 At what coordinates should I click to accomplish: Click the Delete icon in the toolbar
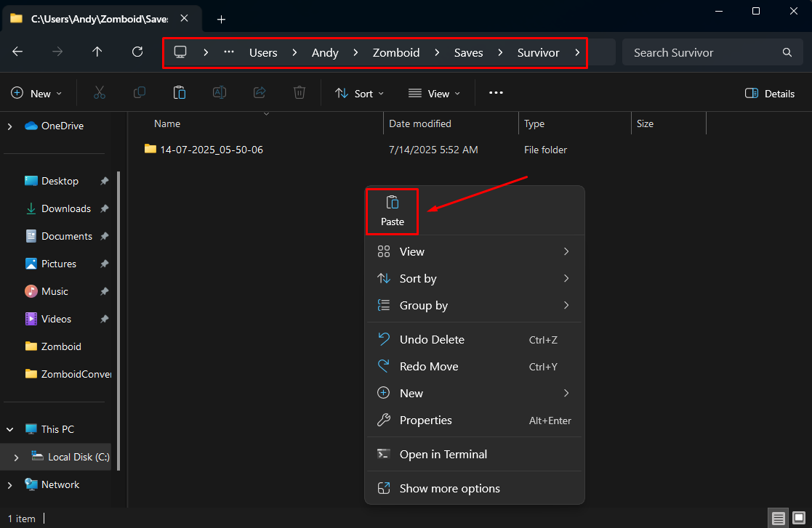(x=299, y=93)
